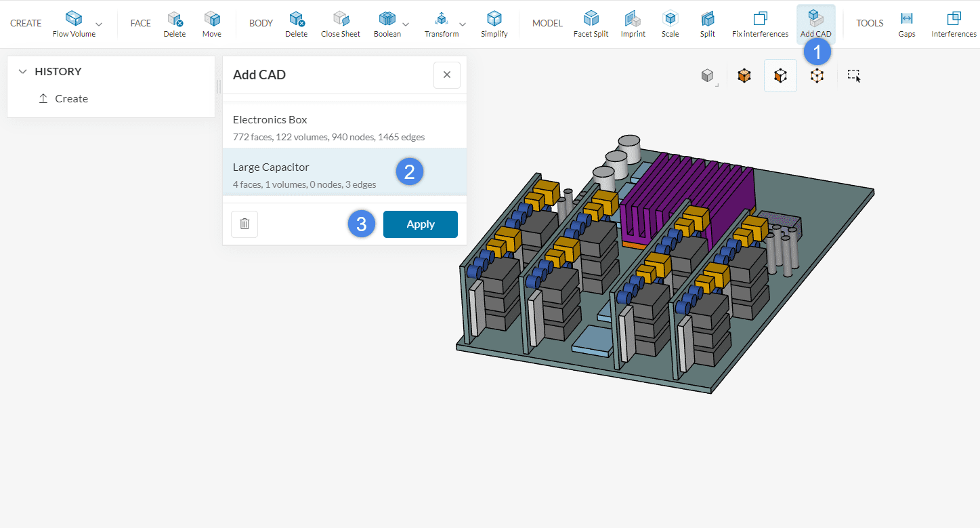Enable body selection mode
The image size is (980, 528).
(x=744, y=75)
